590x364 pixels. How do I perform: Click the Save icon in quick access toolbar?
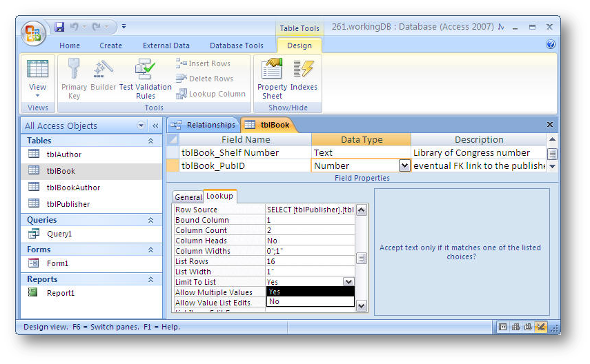click(59, 27)
